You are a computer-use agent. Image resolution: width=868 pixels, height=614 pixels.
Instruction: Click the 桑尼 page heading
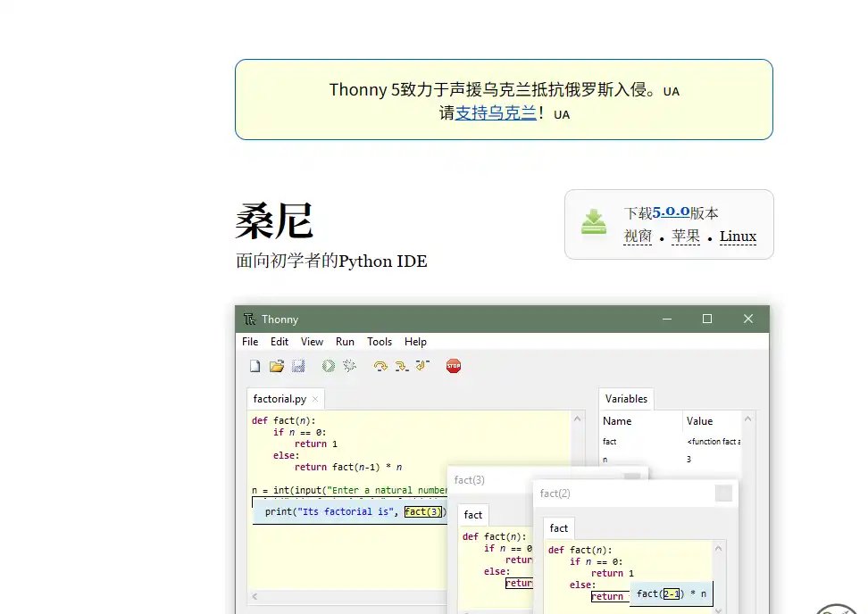[x=274, y=220]
